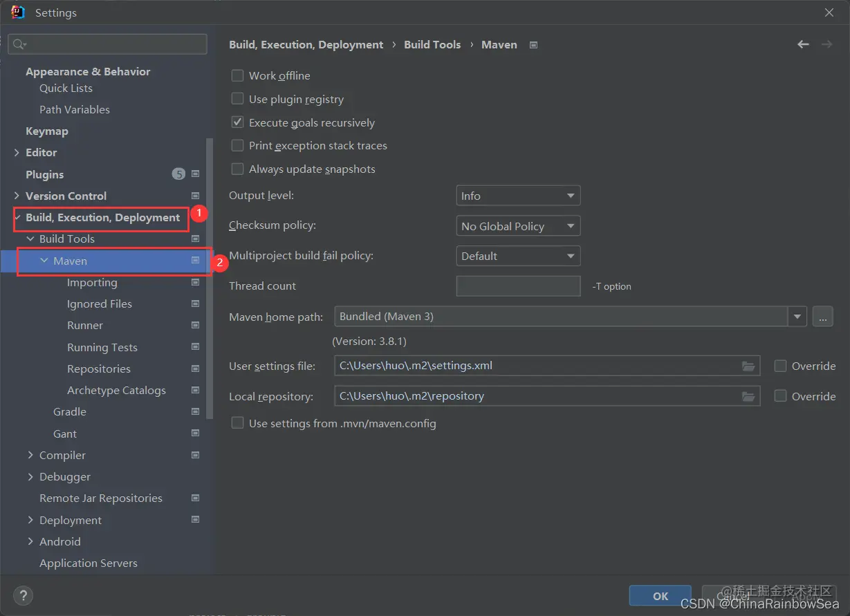Click the settings search field
This screenshot has width=850, height=616.
coord(107,44)
